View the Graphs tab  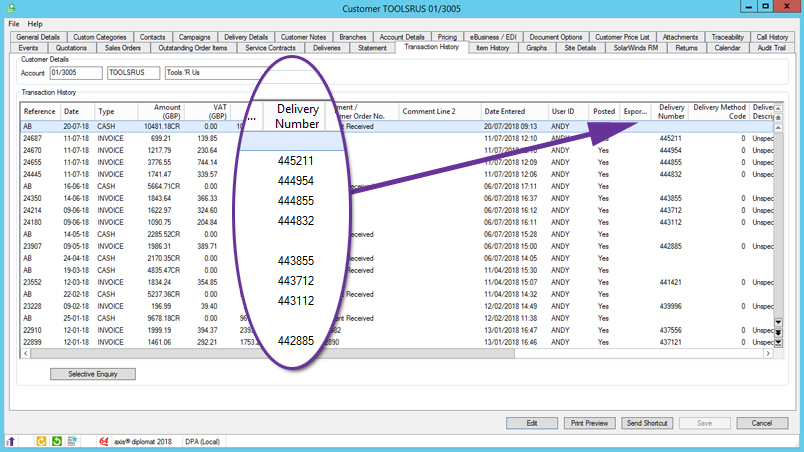pyautogui.click(x=536, y=48)
